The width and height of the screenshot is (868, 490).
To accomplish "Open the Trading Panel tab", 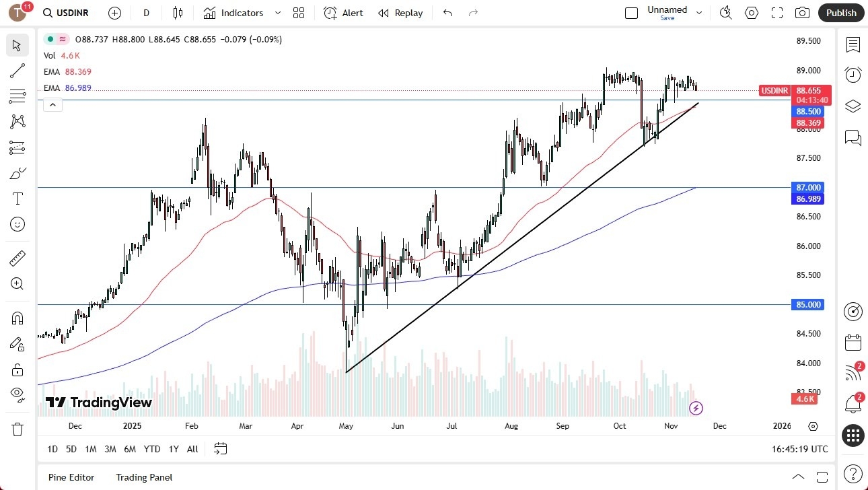I will click(143, 477).
